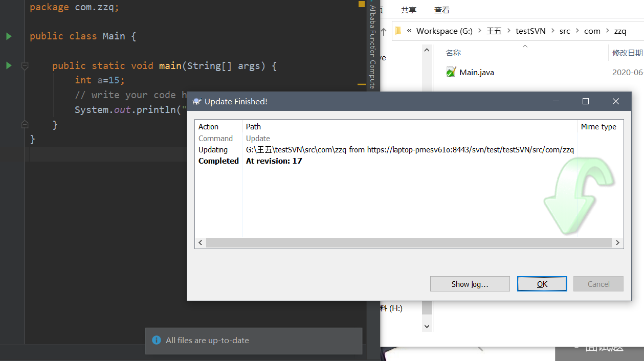Viewport: 644px width, 361px height.
Task: Navigate to testSVN in breadcrumb
Action: (530, 31)
